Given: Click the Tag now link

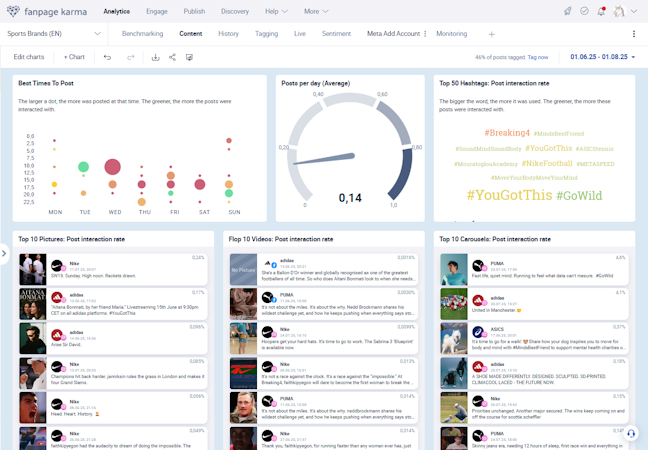Looking at the screenshot, I should (538, 57).
